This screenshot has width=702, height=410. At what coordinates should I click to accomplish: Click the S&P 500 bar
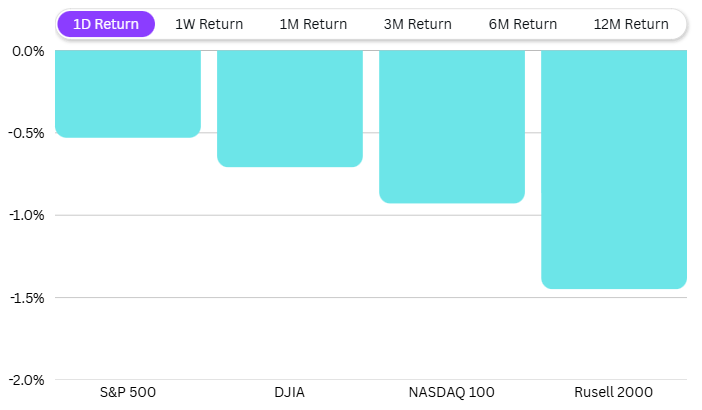coord(128,93)
